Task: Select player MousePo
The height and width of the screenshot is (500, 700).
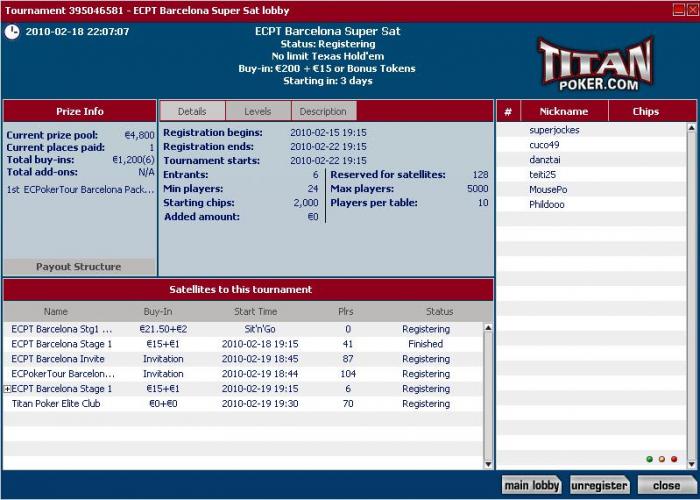Action: click(x=592, y=190)
